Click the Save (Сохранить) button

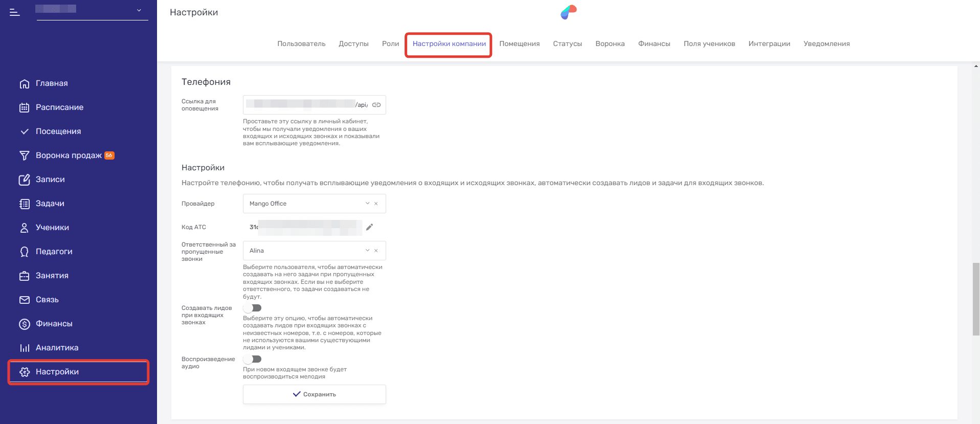(x=314, y=394)
